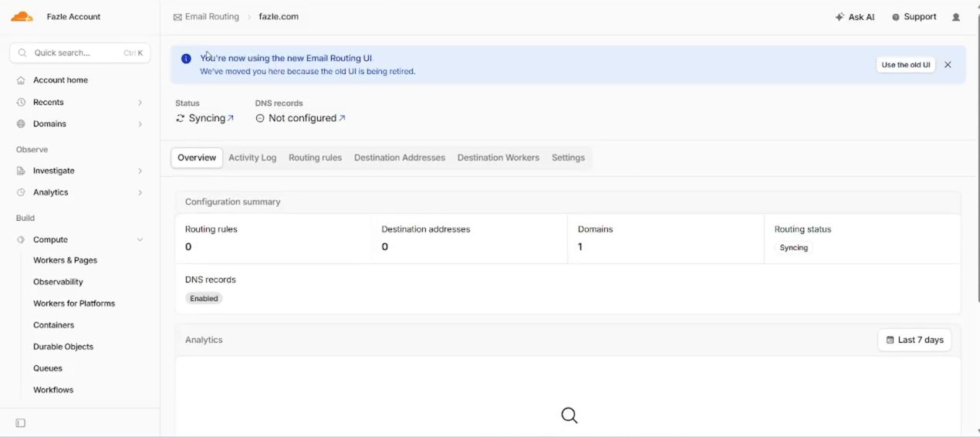This screenshot has height=437, width=980.
Task: Click the Compute icon in sidebar
Action: pyautogui.click(x=21, y=239)
